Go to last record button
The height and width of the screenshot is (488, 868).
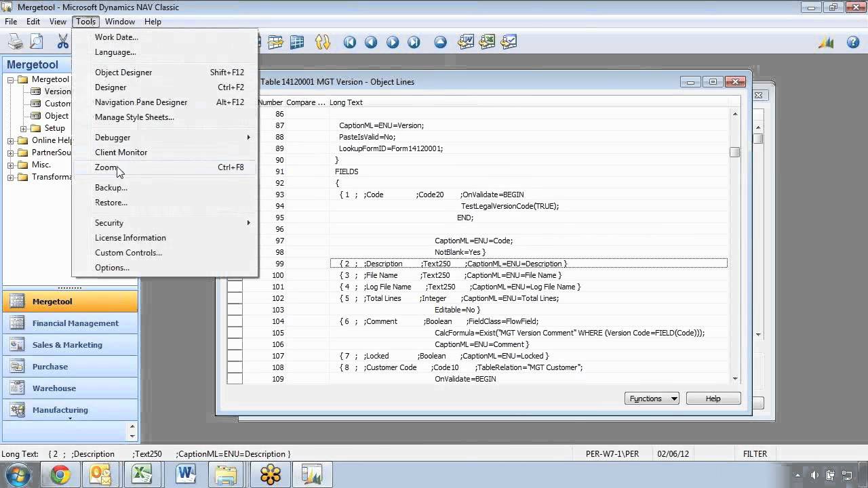point(414,42)
